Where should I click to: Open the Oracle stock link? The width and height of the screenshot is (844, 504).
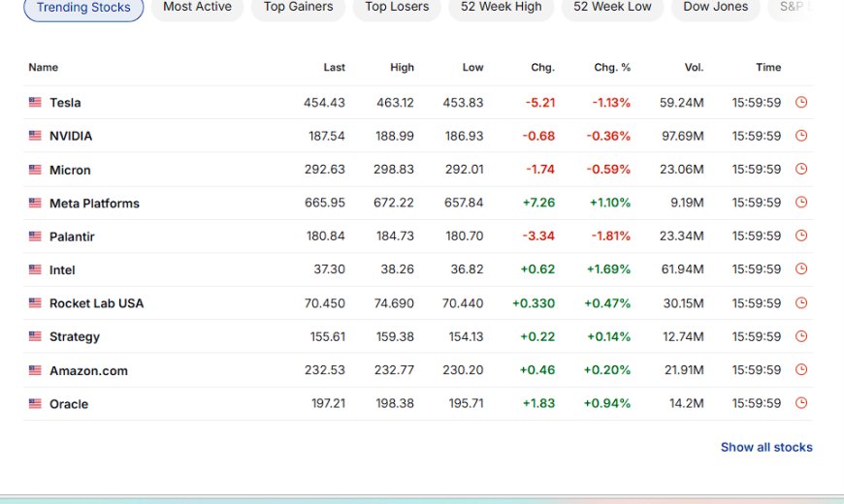pyautogui.click(x=68, y=404)
